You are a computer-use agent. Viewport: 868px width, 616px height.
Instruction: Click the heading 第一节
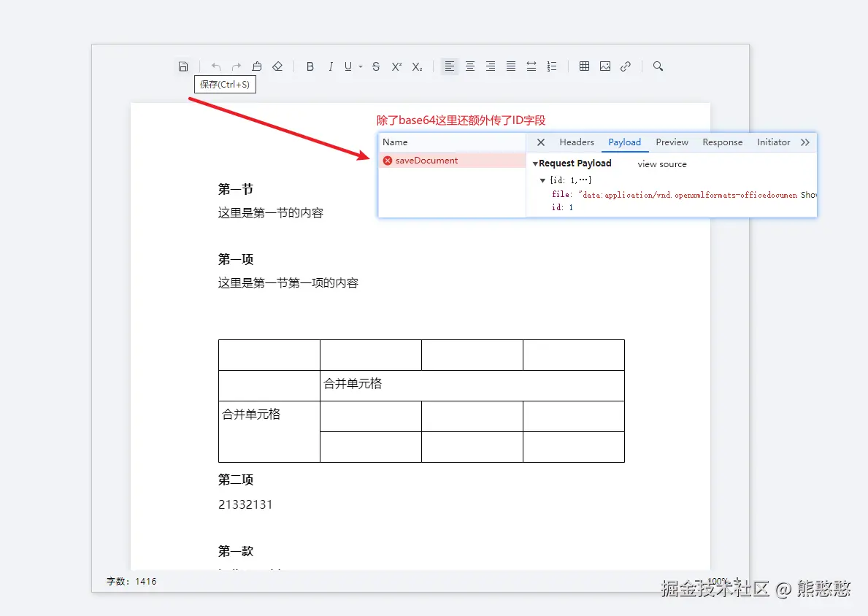coord(235,189)
